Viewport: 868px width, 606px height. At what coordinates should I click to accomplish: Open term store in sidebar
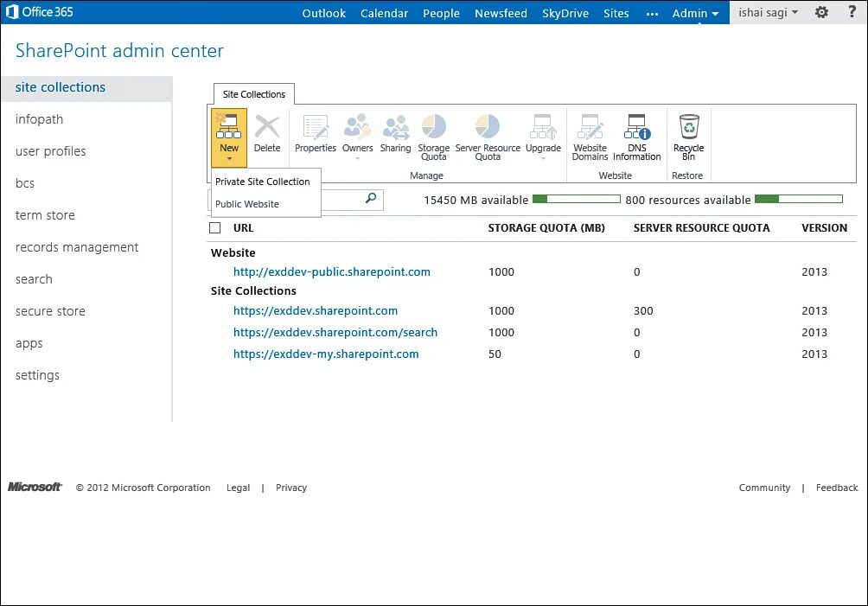[45, 215]
